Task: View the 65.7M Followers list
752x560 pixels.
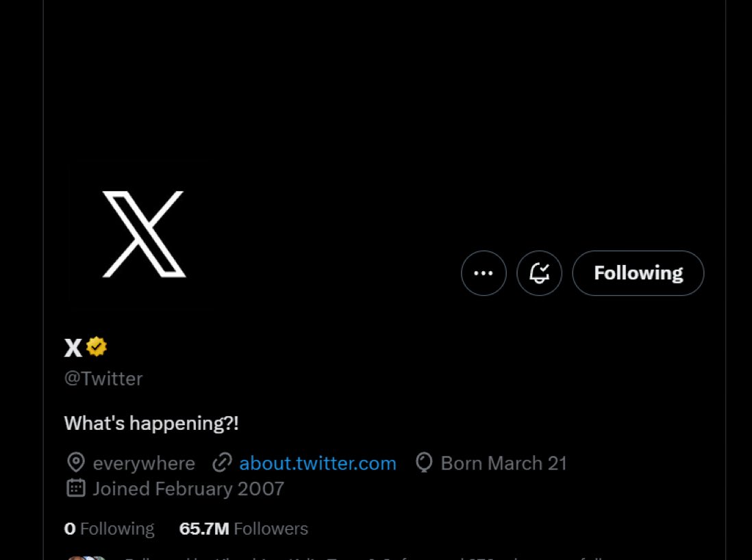Action: [x=243, y=529]
